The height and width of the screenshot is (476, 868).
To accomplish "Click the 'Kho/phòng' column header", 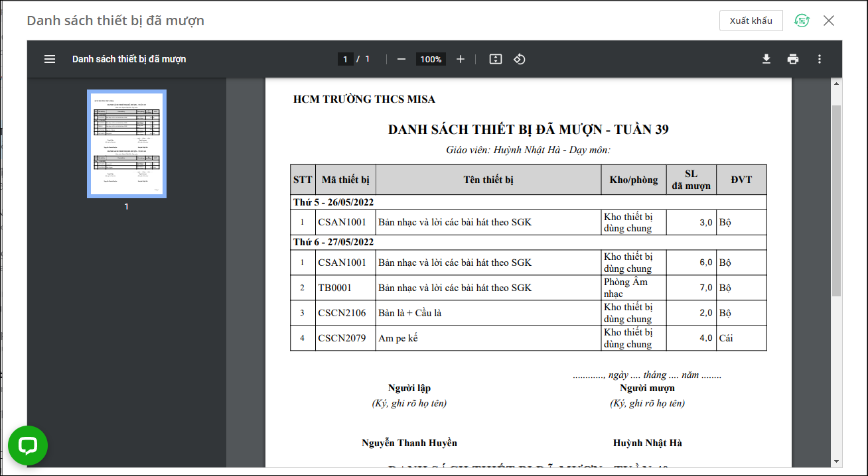I will 634,180.
